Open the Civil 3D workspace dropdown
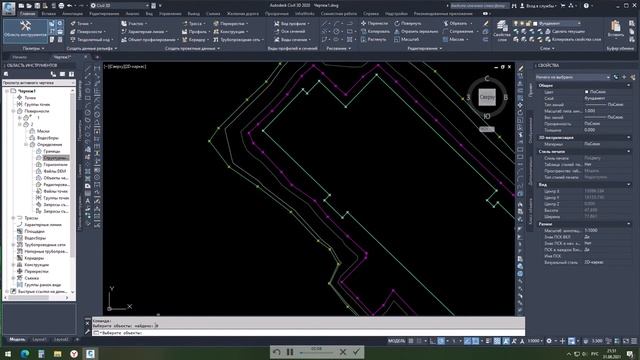 tap(119, 6)
